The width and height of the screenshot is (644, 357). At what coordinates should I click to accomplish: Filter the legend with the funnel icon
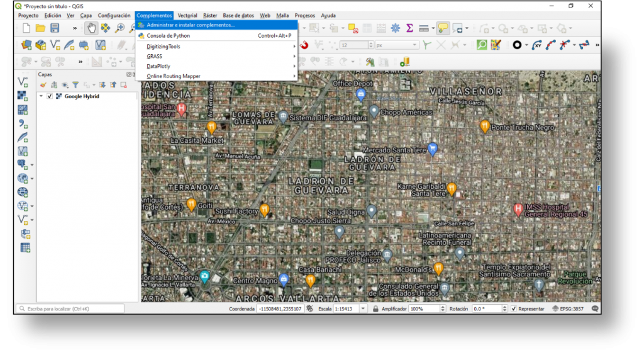(75, 85)
